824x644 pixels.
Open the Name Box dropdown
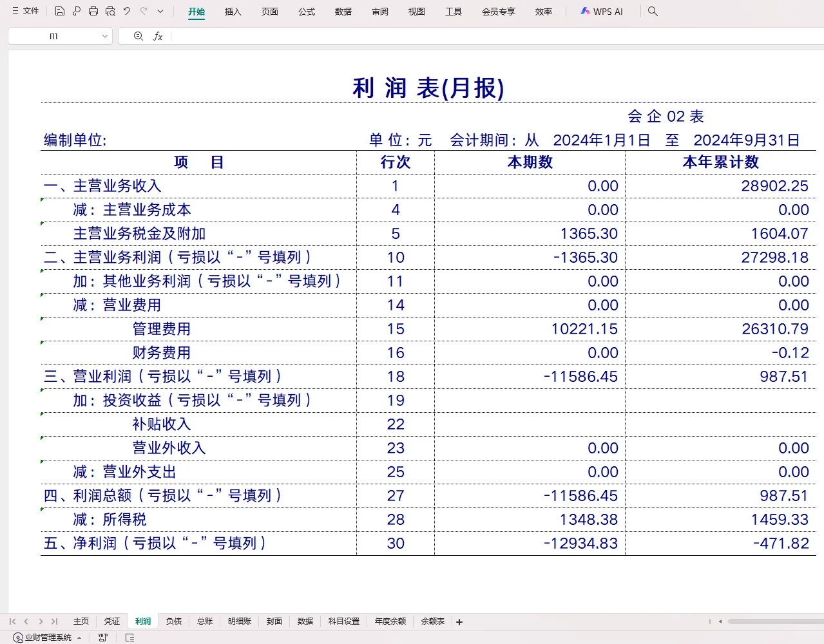[105, 36]
